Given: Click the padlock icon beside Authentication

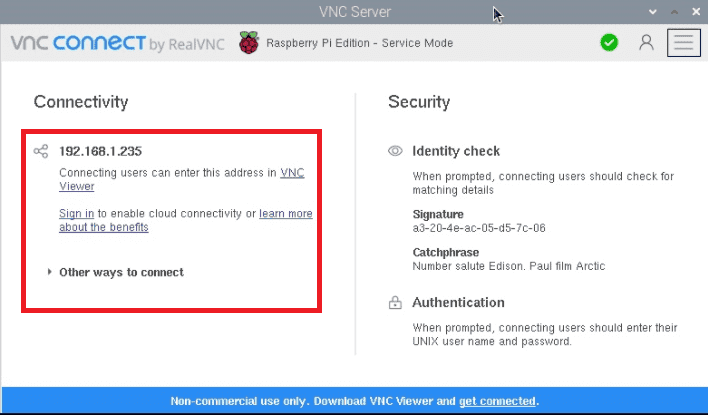Looking at the screenshot, I should coord(395,302).
